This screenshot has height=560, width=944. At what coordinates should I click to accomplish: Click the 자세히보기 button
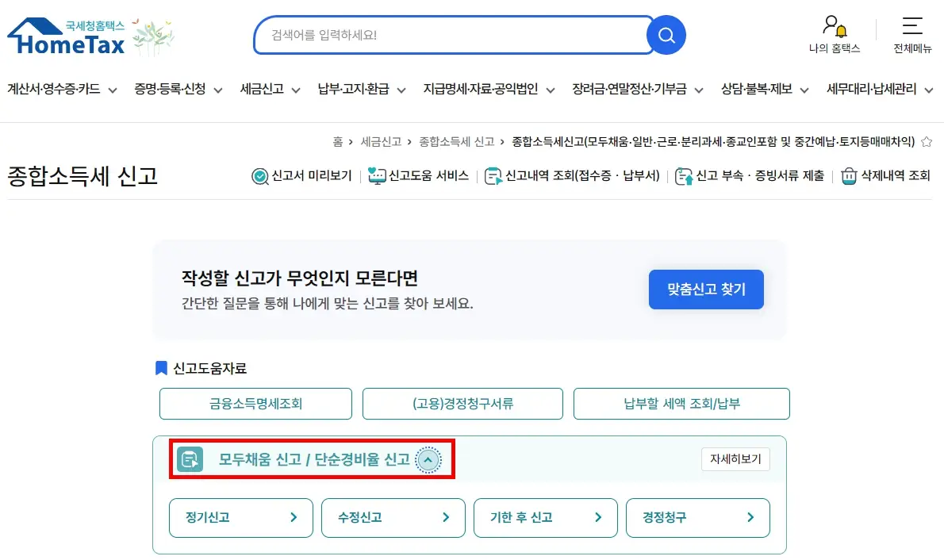pyautogui.click(x=735, y=459)
